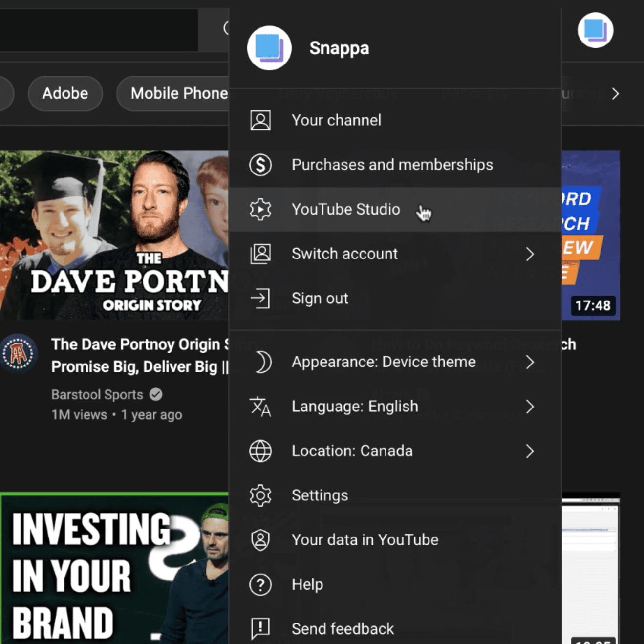Click the data shield icon
This screenshot has width=644, height=644.
click(x=260, y=540)
